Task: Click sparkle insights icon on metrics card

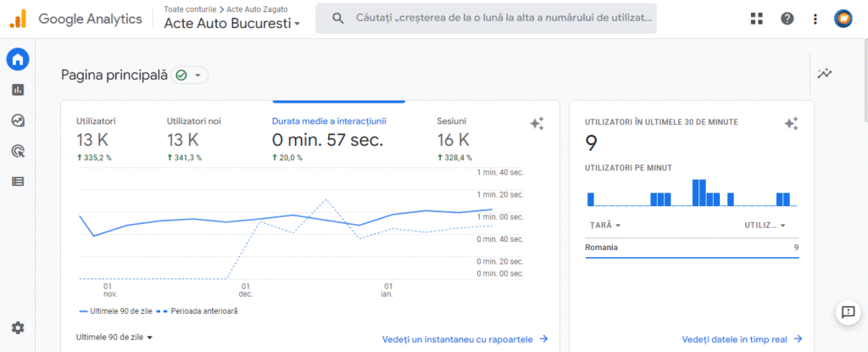Action: [x=537, y=124]
